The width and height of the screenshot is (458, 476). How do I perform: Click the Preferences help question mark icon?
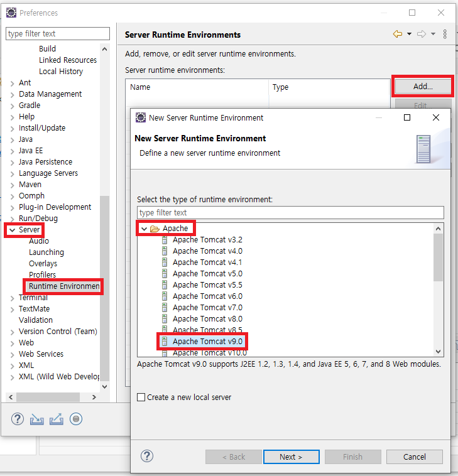pos(18,419)
